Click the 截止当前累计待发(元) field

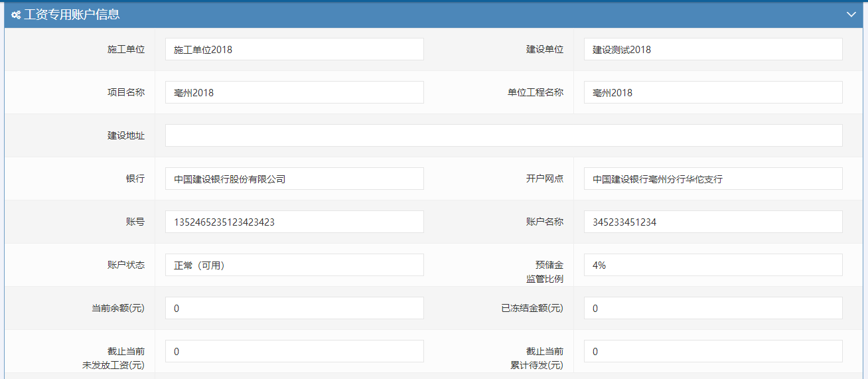[713, 351]
